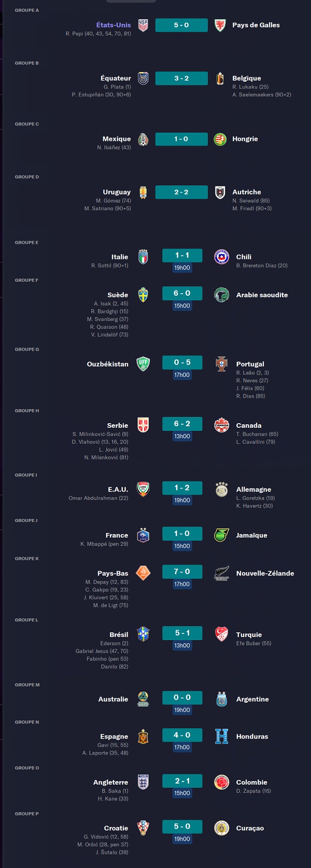311x868 pixels.
Task: Click the Angleterre team name
Action: (x=110, y=782)
